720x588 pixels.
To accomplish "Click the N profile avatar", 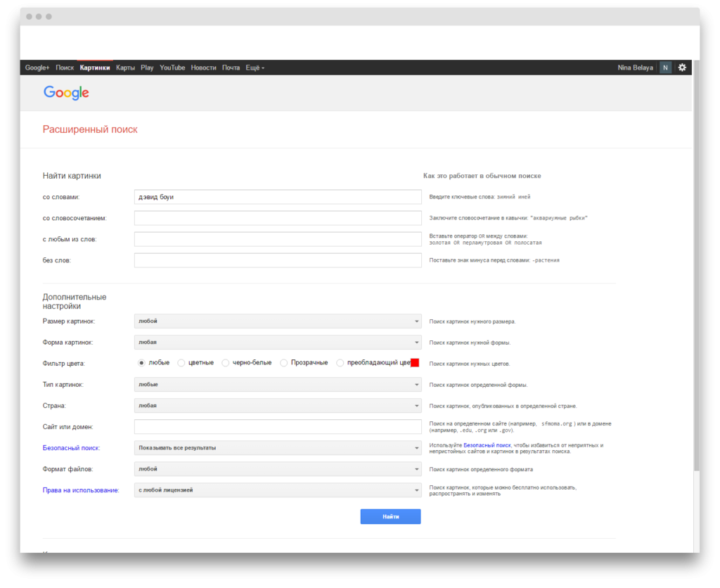I will pyautogui.click(x=665, y=68).
